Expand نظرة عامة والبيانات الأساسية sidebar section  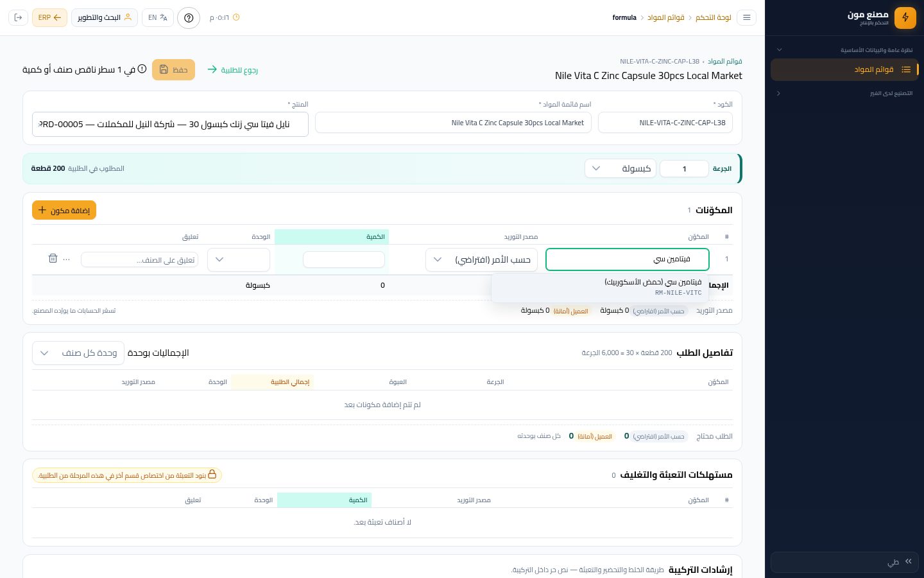click(x=844, y=49)
